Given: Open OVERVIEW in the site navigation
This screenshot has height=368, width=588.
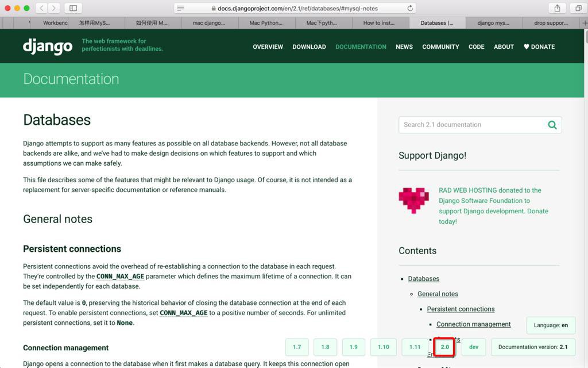Looking at the screenshot, I should pyautogui.click(x=268, y=47).
